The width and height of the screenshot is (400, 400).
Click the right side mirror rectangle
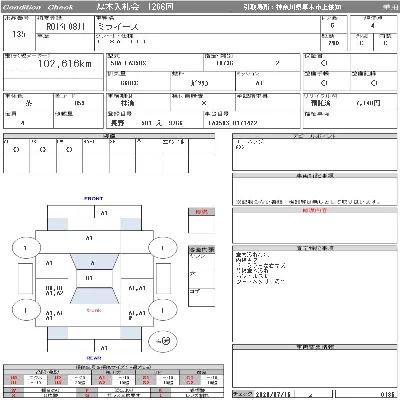pos(163,278)
